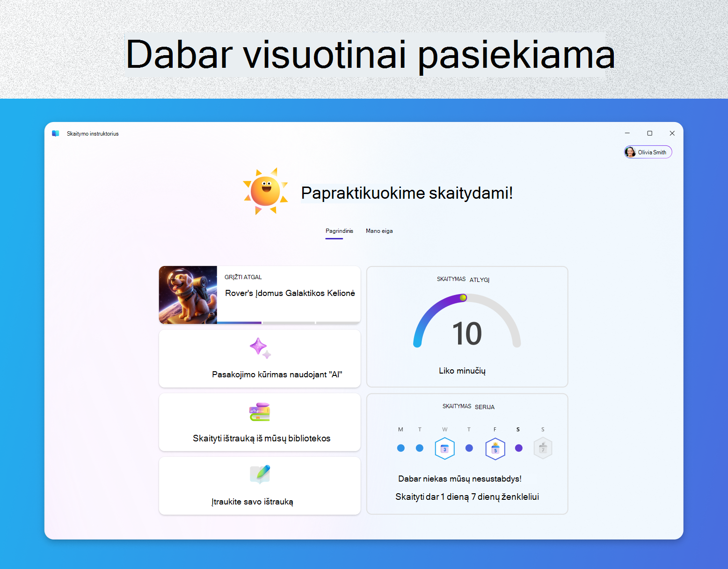This screenshot has height=569, width=728.
Task: Click the Dabar niekas mūsų nesustabdys! text
Action: click(x=460, y=479)
